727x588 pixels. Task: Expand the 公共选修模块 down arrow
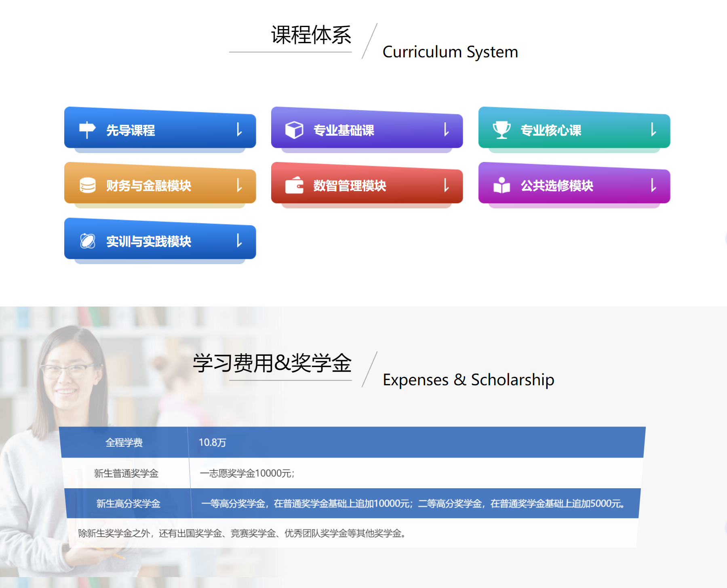click(x=653, y=185)
